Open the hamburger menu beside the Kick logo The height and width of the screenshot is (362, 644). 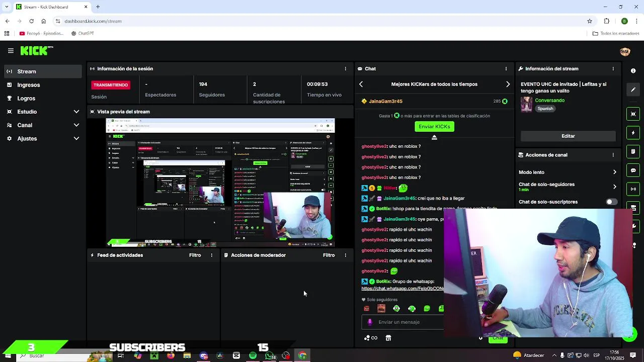point(11,51)
